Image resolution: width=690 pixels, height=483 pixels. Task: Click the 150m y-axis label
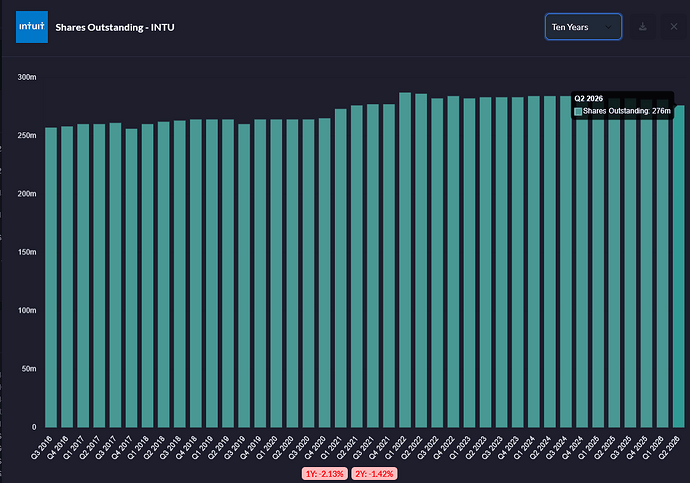point(27,252)
